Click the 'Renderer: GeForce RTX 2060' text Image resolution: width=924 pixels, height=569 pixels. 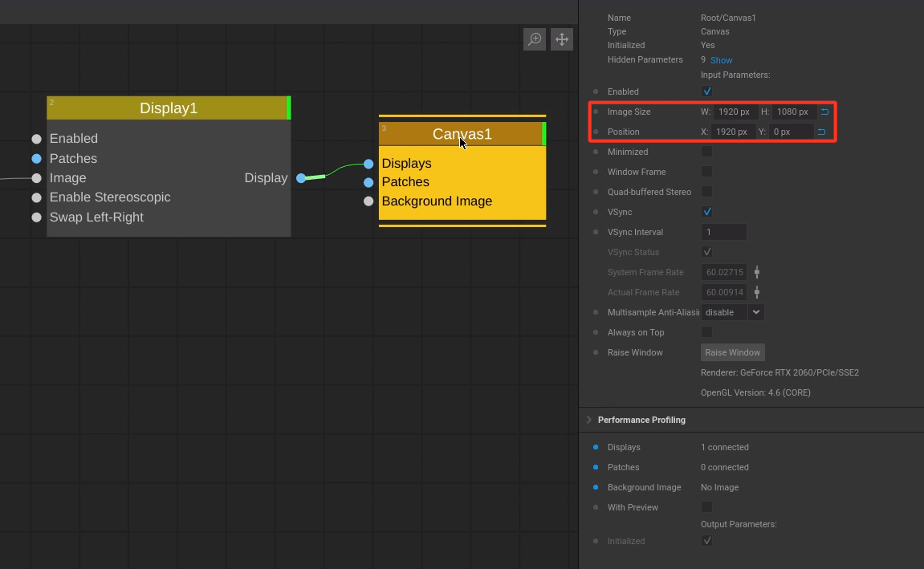(779, 372)
